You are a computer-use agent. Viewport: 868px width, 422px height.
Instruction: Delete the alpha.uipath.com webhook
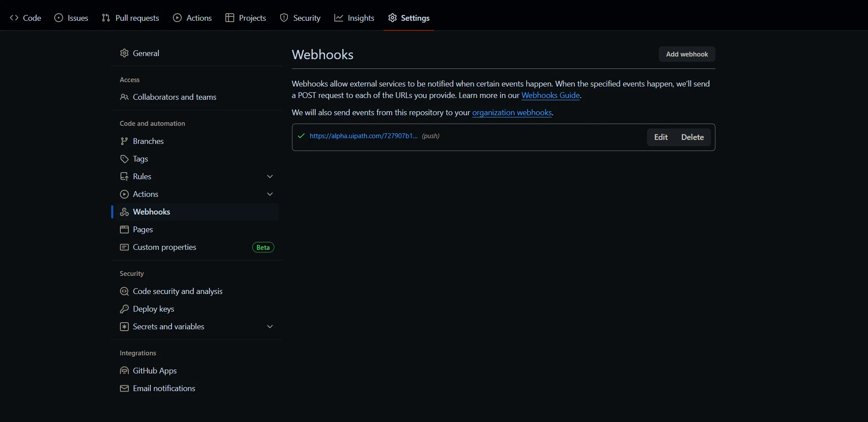692,137
